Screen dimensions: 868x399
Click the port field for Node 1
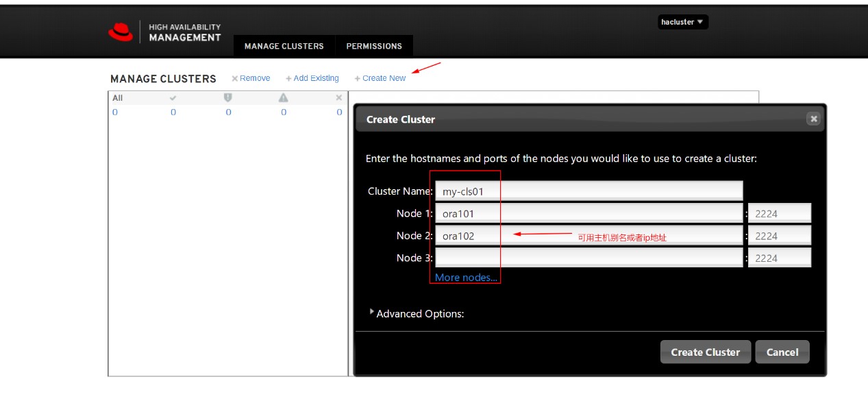pos(780,213)
